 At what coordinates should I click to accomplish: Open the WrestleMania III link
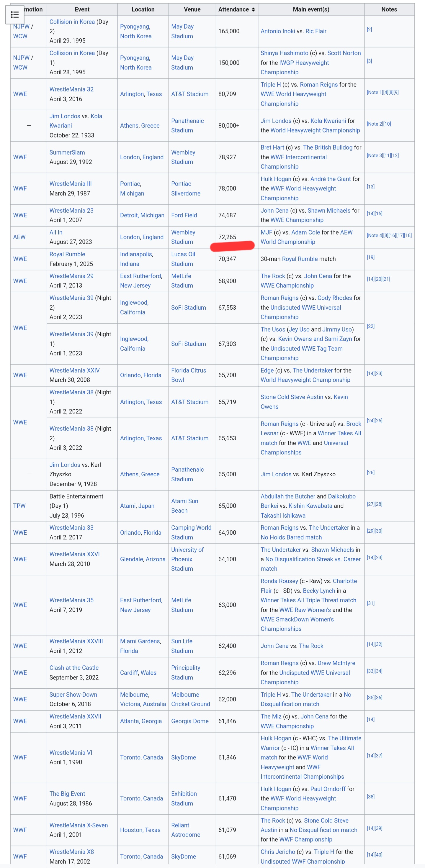[x=71, y=184]
